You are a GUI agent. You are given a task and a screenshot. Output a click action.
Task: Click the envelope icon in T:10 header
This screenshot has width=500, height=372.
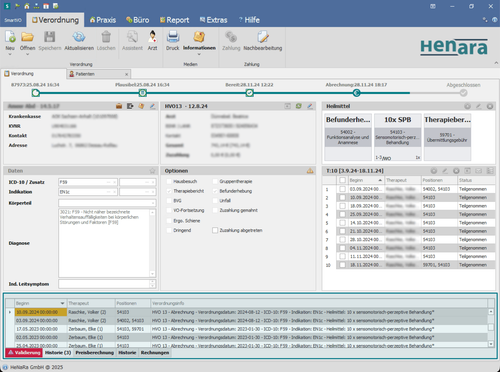coord(479,171)
